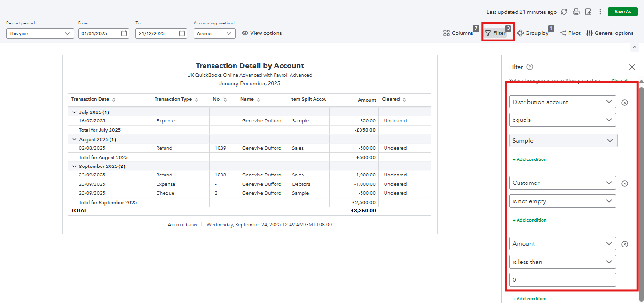The width and height of the screenshot is (644, 303).
Task: Collapse the July 2025 group
Action: [x=74, y=112]
